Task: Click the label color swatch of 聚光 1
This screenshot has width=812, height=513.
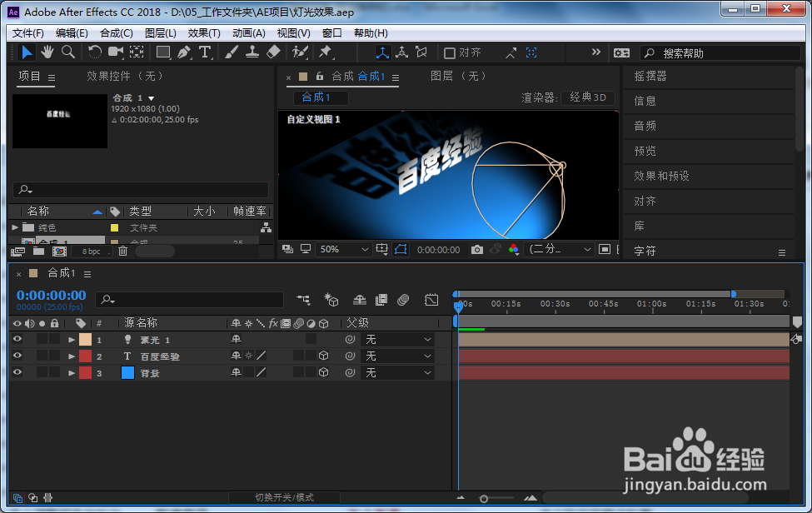Action: (x=85, y=340)
